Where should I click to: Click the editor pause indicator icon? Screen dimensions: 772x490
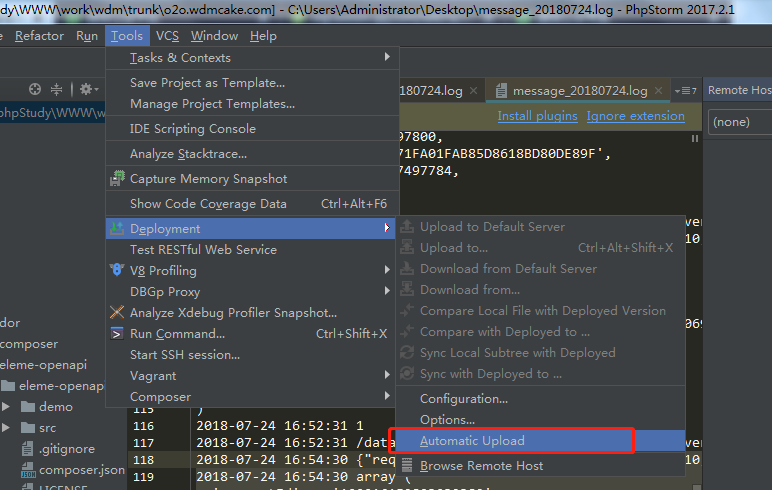pos(695,139)
